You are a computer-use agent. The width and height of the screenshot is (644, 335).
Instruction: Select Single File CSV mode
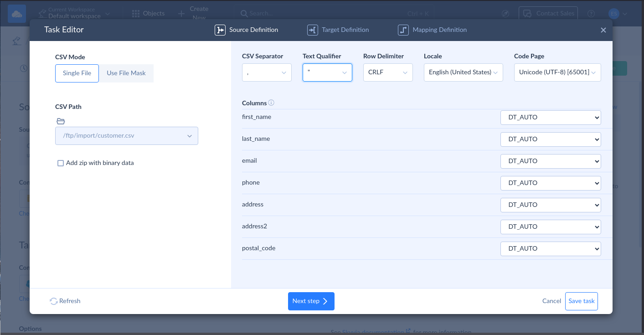(x=77, y=73)
